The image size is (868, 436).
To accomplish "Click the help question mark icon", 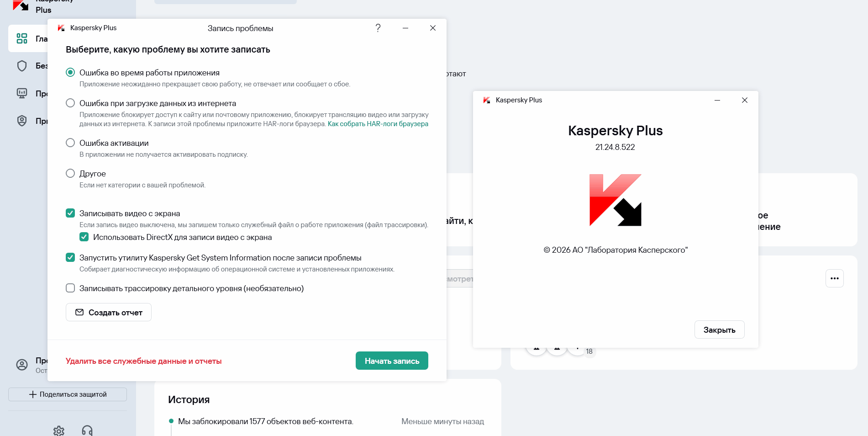I will (378, 28).
